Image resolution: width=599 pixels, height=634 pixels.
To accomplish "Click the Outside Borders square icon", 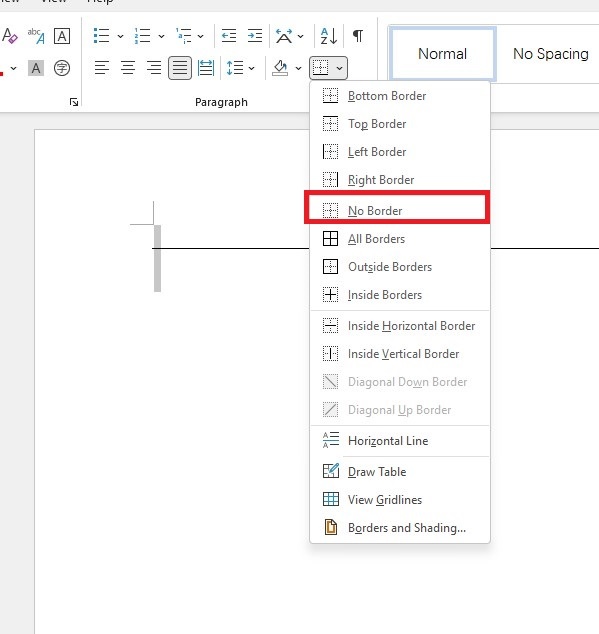I will click(x=330, y=266).
